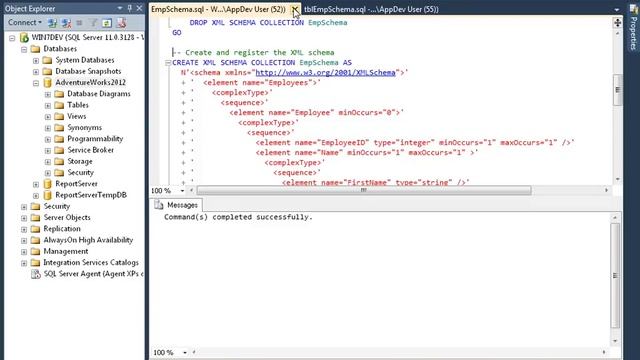Click the Management folder icon

coord(36,251)
